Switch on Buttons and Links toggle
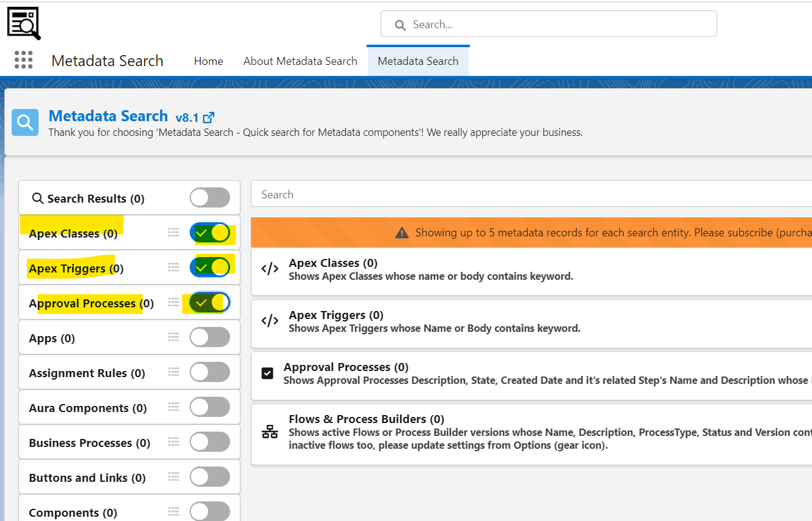 coord(210,477)
